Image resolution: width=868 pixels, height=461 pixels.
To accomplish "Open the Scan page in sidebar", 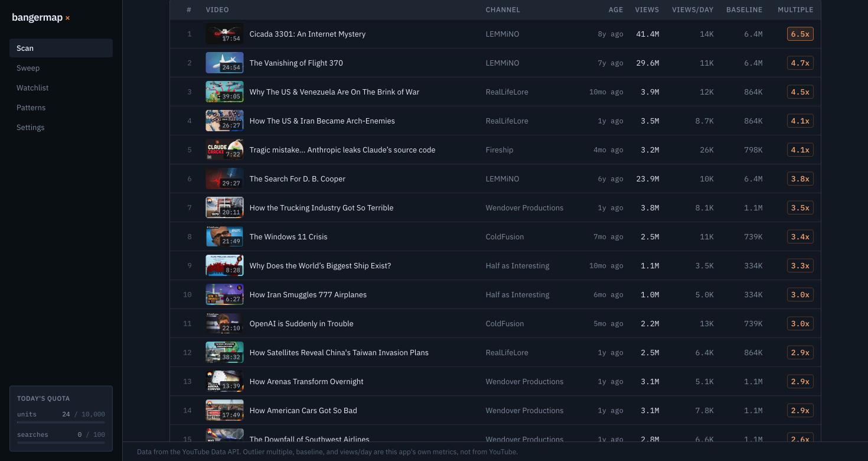I will [x=61, y=48].
